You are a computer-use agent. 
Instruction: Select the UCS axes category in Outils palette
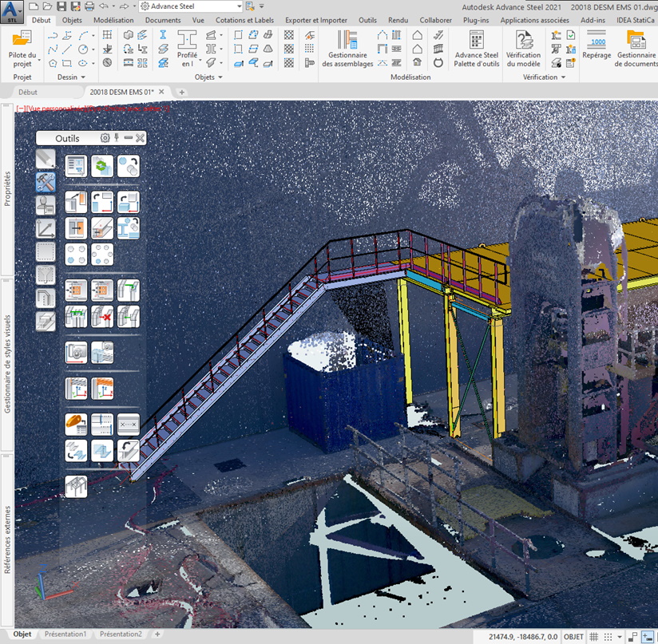46,229
